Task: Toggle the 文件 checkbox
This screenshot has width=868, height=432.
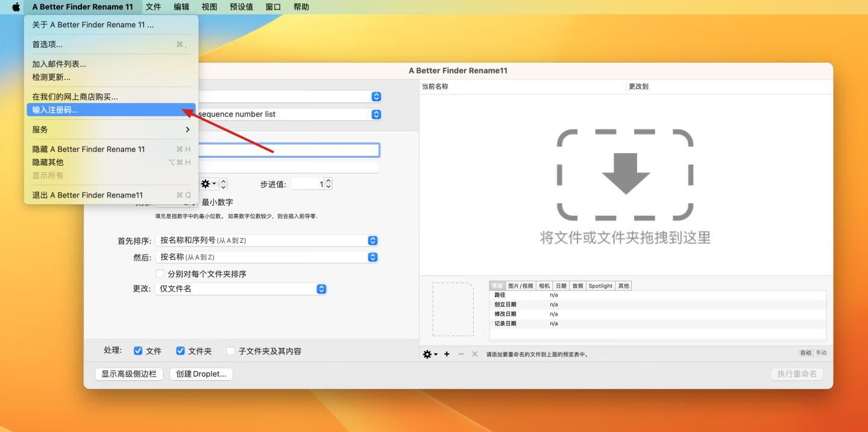Action: click(138, 351)
